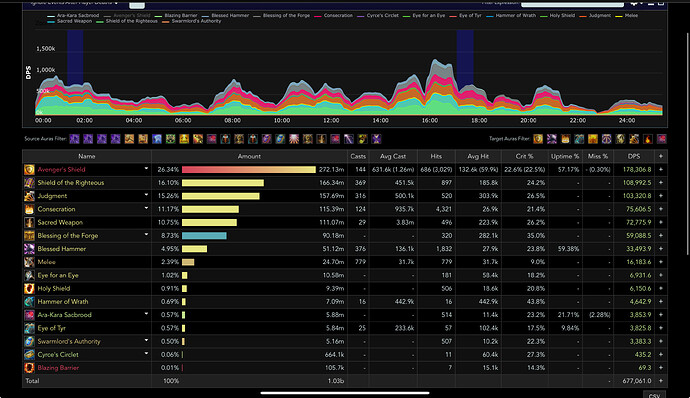
Task: Open dropdown arrow on Consecration row
Action: (146, 208)
